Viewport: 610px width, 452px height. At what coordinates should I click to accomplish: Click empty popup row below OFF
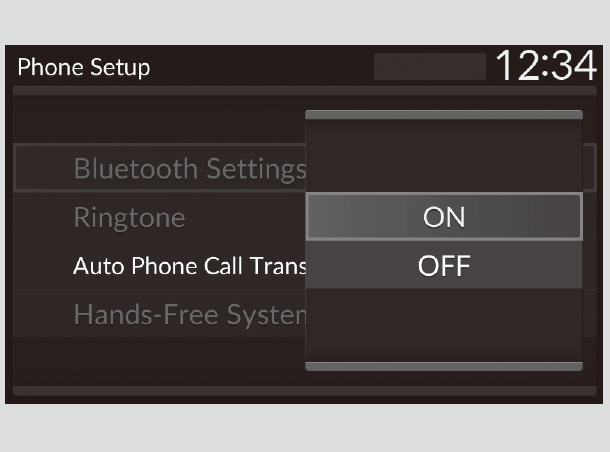pyautogui.click(x=443, y=320)
